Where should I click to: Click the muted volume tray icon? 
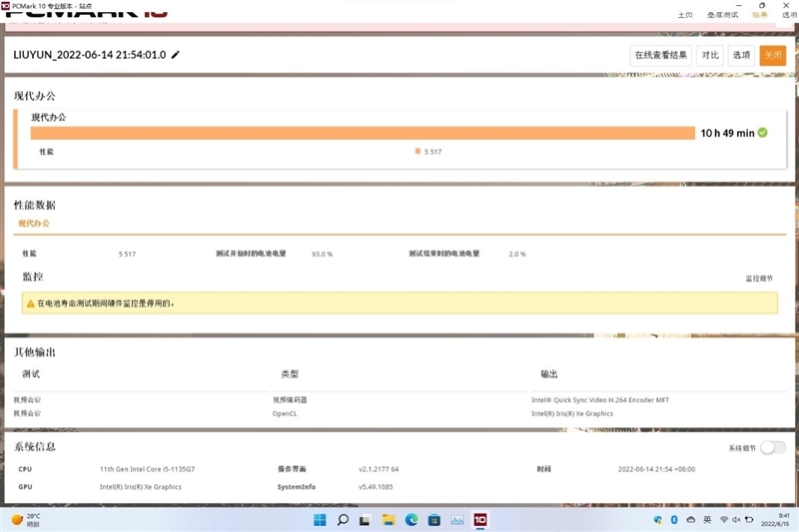[x=736, y=520]
